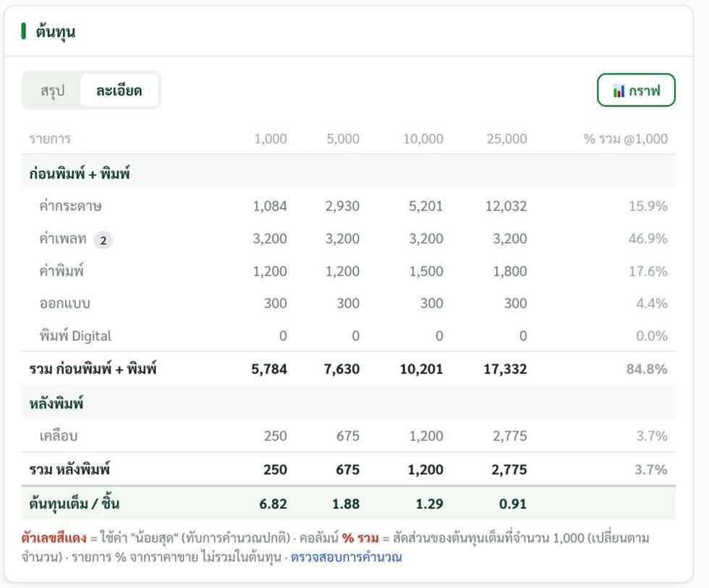Screen dimensions: 709x588
Task: Select the ละเอียด tab
Action: pyautogui.click(x=119, y=90)
